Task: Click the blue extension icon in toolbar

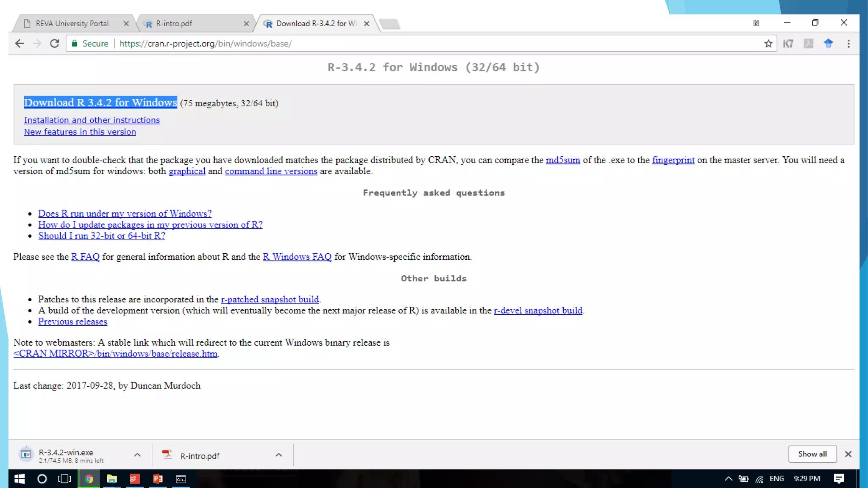Action: [828, 43]
